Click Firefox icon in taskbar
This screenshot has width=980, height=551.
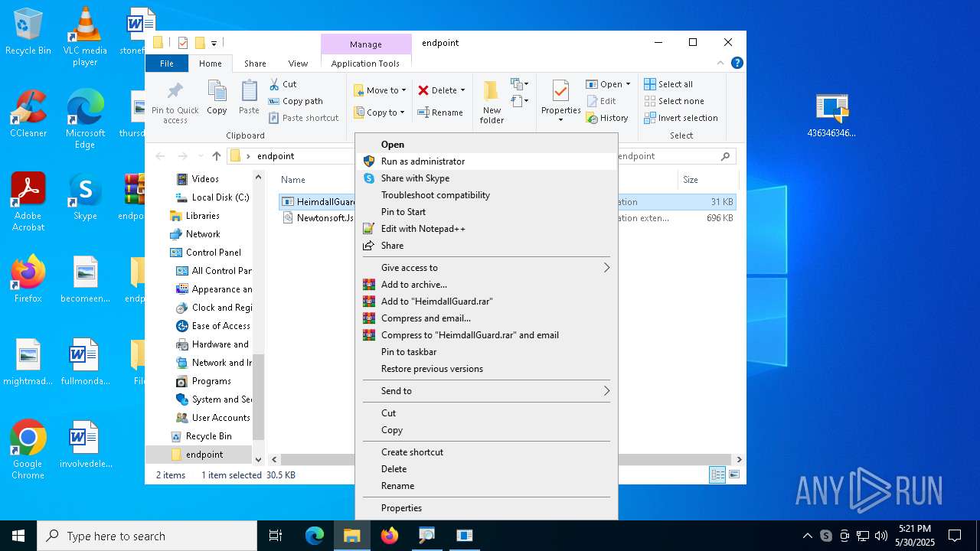coord(390,536)
